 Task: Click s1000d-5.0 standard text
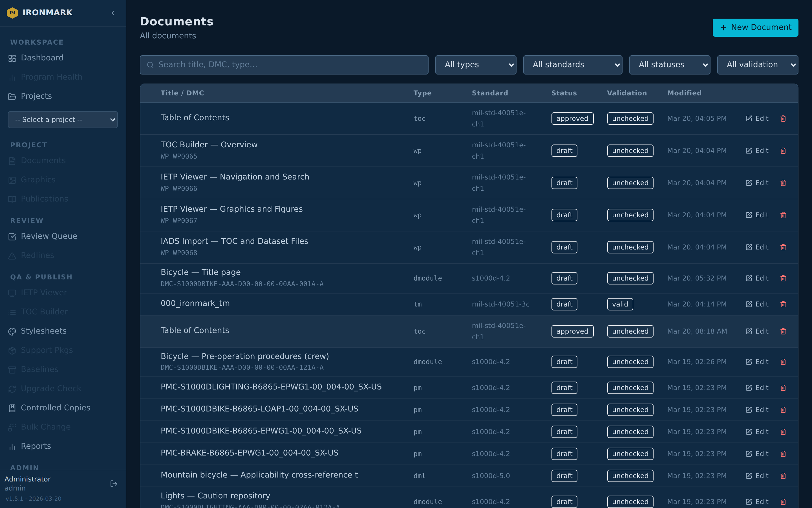[491, 476]
